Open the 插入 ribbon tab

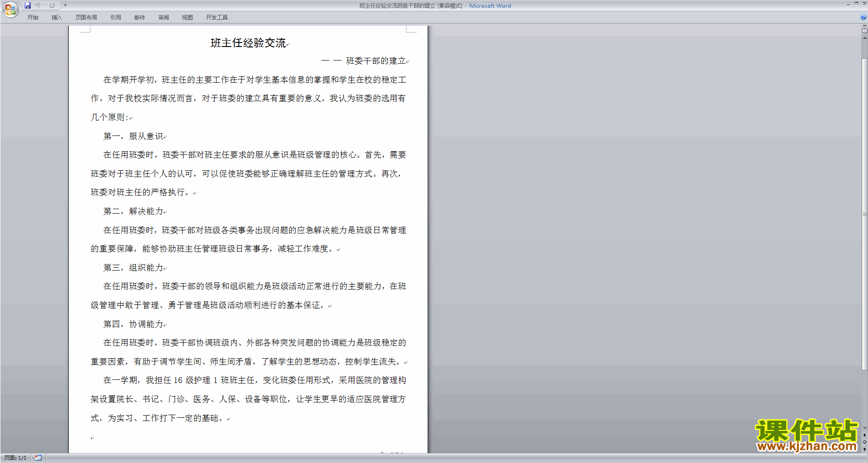57,18
